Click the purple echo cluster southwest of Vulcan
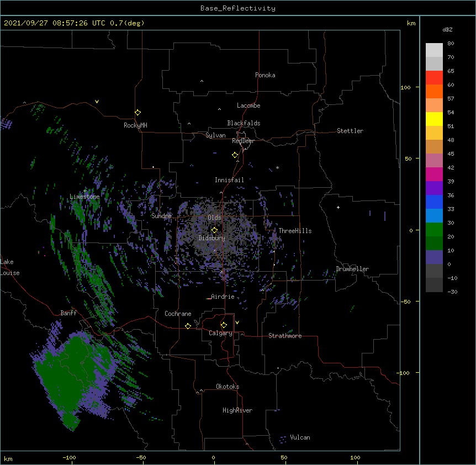 coord(283,439)
